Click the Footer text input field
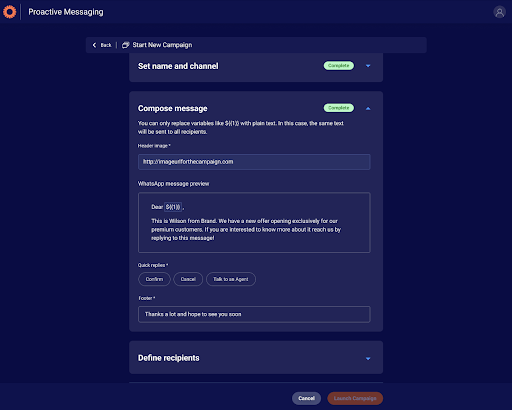512x410 pixels. point(254,314)
